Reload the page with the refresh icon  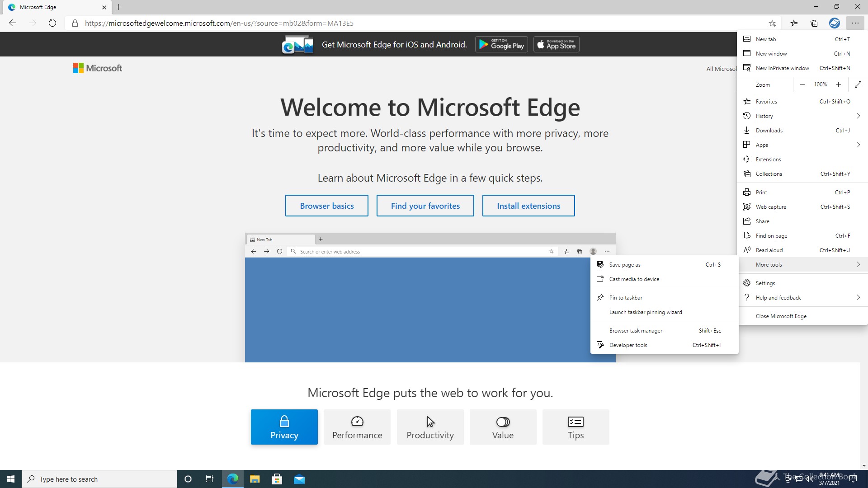pyautogui.click(x=52, y=23)
